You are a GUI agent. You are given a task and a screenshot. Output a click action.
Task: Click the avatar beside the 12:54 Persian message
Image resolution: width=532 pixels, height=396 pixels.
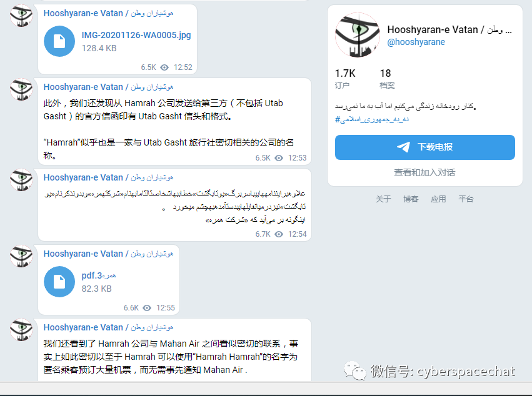tap(21, 180)
